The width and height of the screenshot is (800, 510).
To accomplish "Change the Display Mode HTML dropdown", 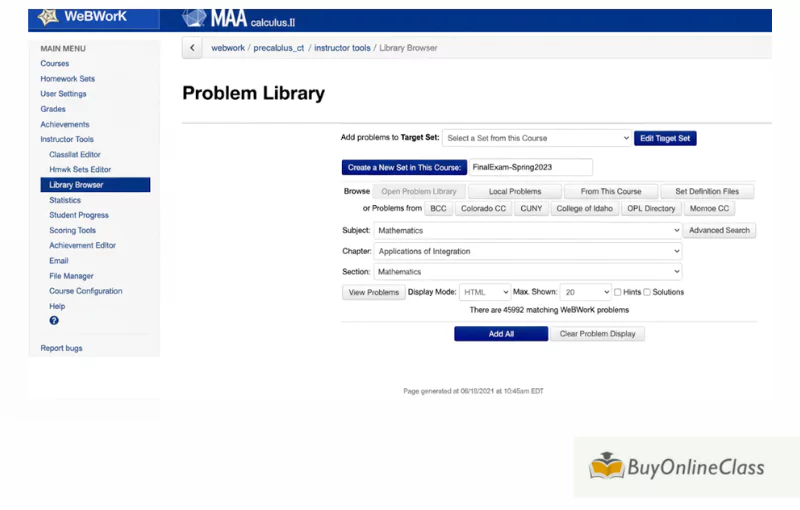I will point(484,292).
